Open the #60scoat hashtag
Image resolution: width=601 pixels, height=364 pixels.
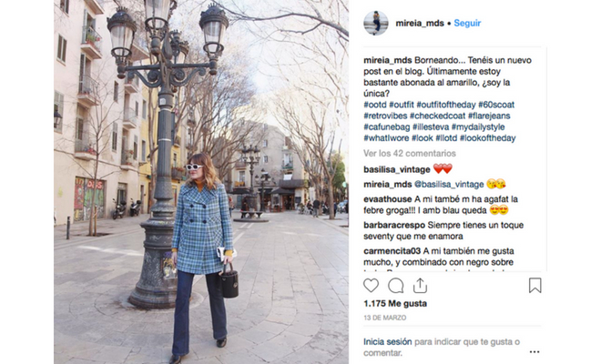[496, 105]
